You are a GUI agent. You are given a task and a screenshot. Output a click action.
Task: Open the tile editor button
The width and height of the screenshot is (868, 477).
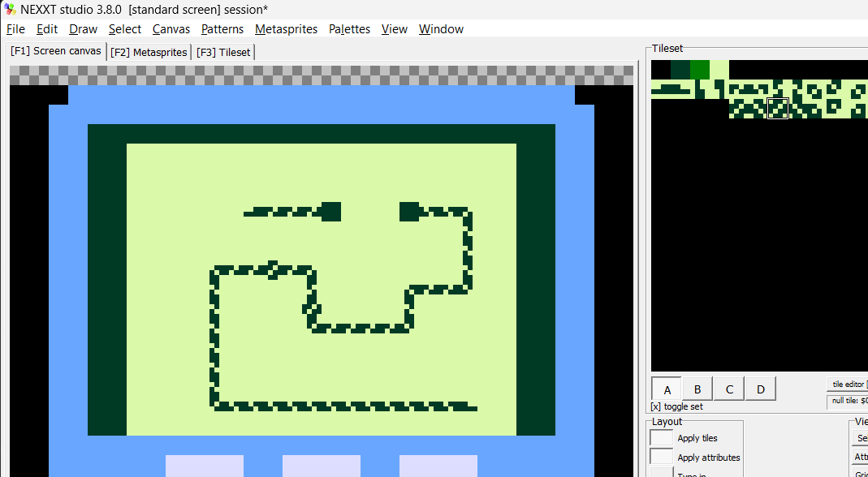tap(848, 384)
